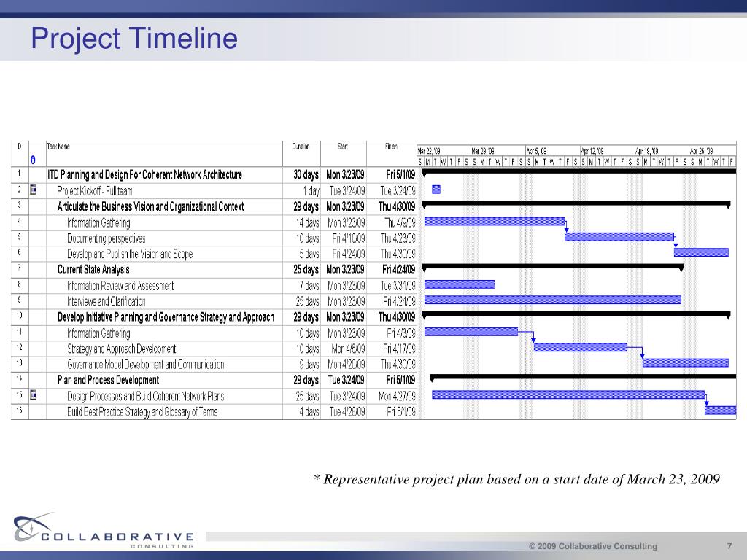Click the 'Mon 4/6/09' start date cell

348,349
